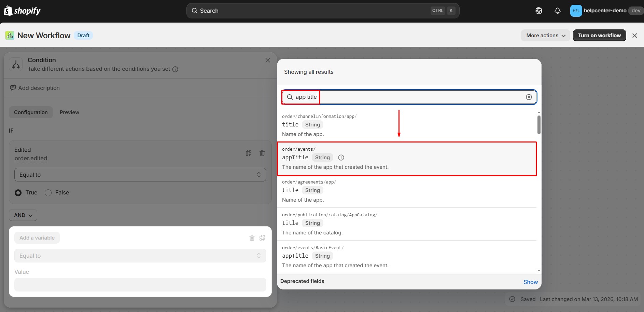Click info icon beside Condition description

pyautogui.click(x=175, y=69)
